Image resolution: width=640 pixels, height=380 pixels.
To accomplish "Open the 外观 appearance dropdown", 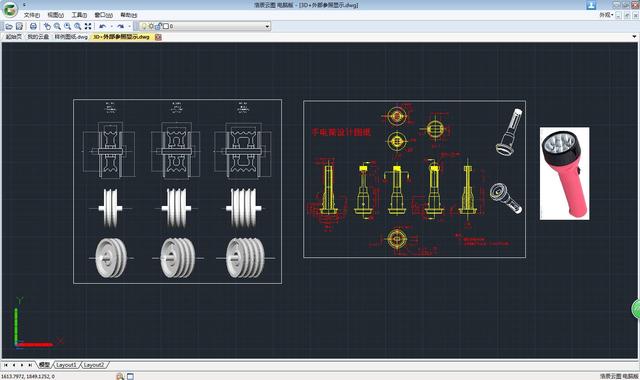I will click(x=606, y=15).
